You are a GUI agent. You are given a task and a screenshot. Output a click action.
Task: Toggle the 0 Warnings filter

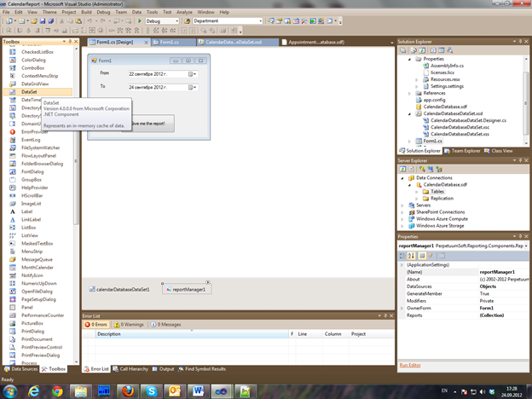129,324
